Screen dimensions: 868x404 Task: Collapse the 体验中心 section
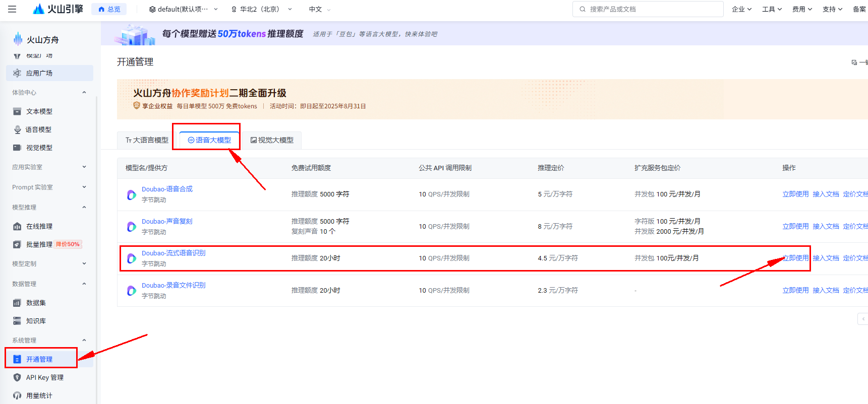coord(84,92)
